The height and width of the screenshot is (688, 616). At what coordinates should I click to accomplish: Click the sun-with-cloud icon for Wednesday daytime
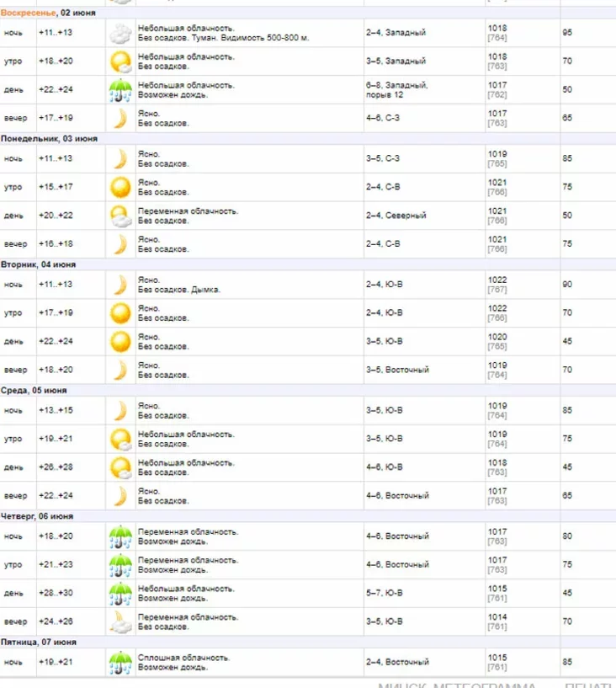point(120,467)
